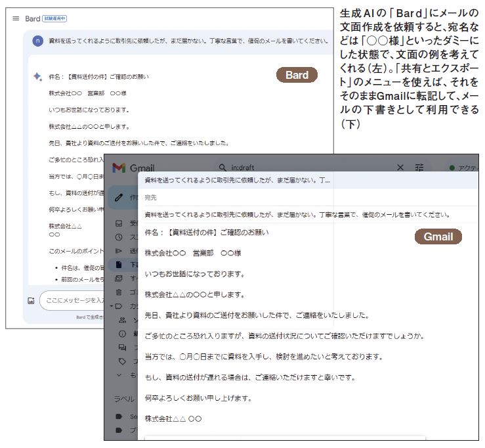Open Gmail search filter options
Viewport: 485px width, 448px height.
pyautogui.click(x=419, y=168)
